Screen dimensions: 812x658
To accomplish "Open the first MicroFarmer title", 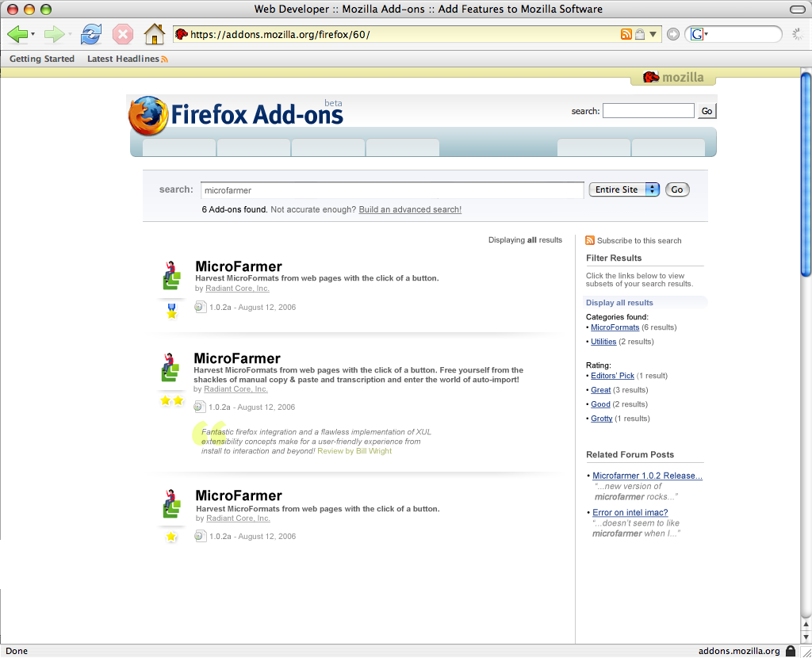I will (239, 266).
